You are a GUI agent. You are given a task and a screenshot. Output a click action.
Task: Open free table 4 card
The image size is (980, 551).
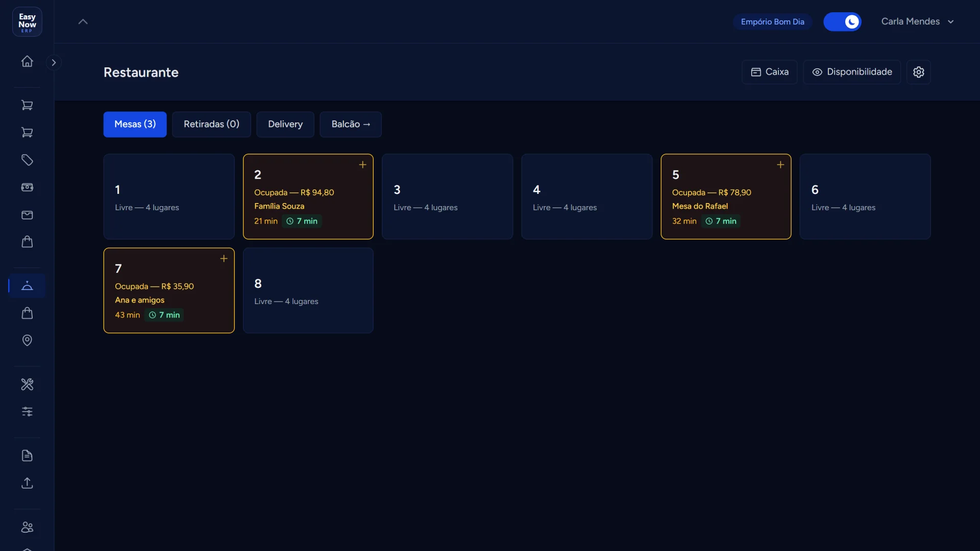(x=587, y=196)
